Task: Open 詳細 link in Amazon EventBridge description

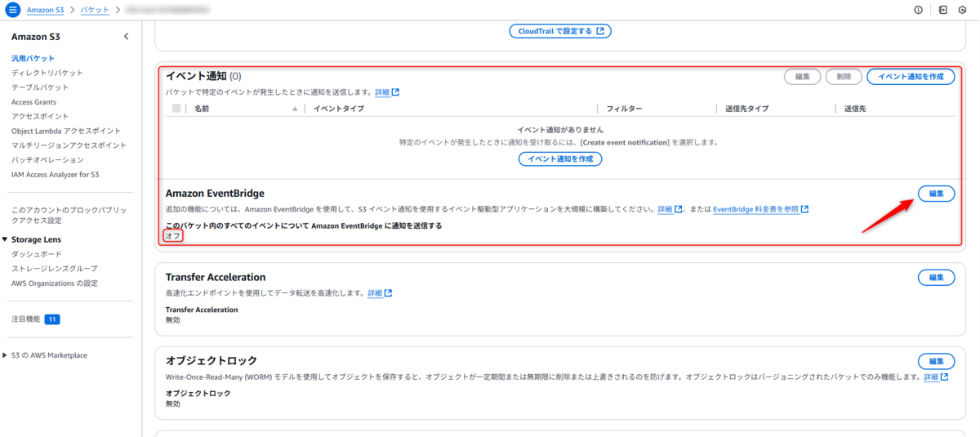Action: click(x=670, y=209)
